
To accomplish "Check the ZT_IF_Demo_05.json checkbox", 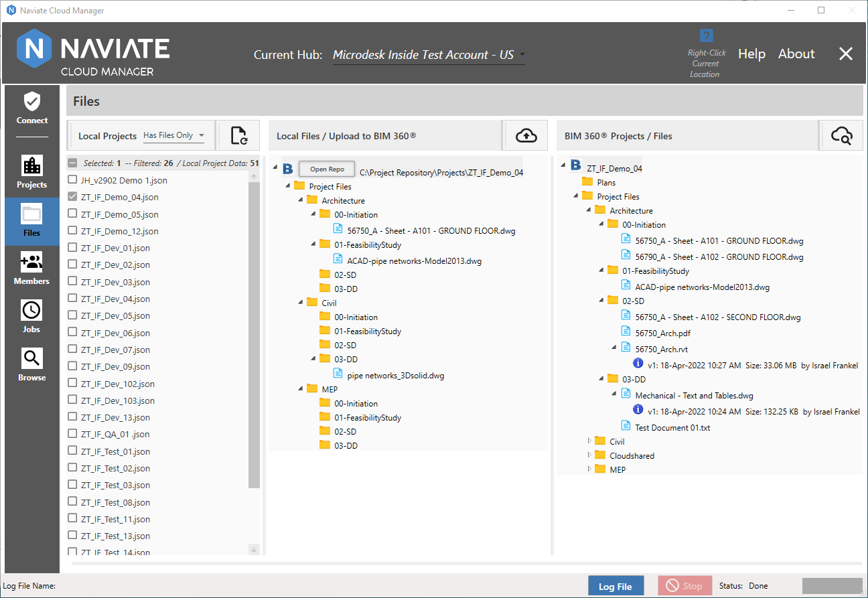I will [73, 214].
